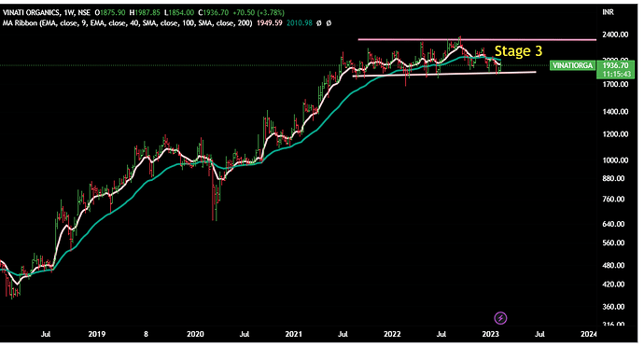Click the INR currency label
This screenshot has width=644, height=347.
[609, 12]
